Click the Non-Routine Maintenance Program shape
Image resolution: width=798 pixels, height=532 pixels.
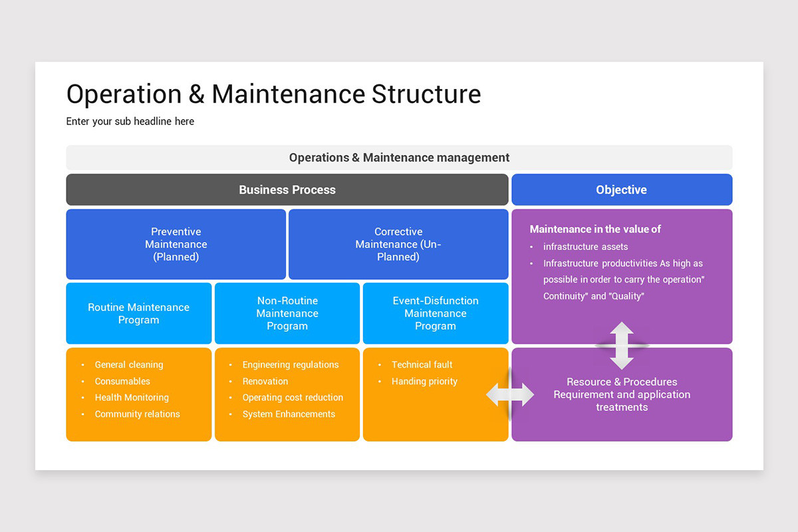click(287, 313)
